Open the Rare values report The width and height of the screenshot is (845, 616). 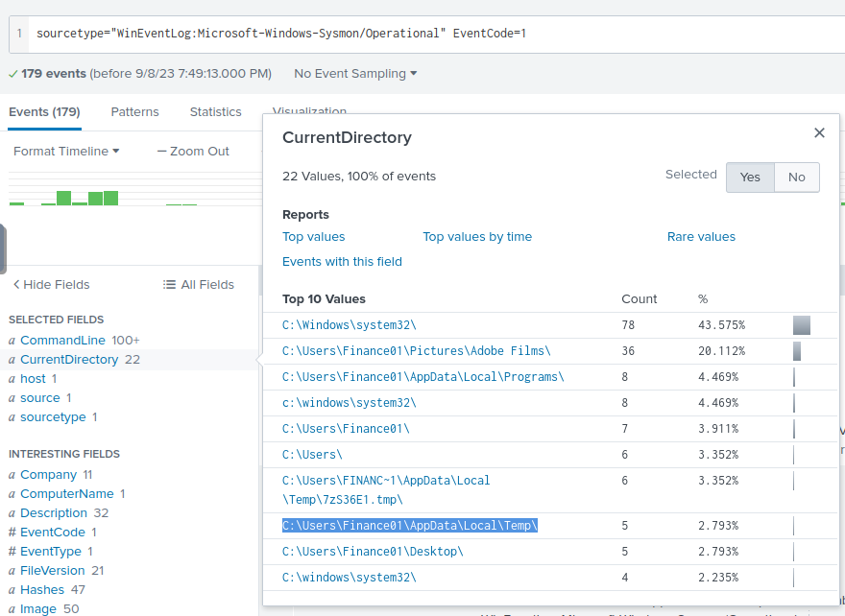(701, 236)
